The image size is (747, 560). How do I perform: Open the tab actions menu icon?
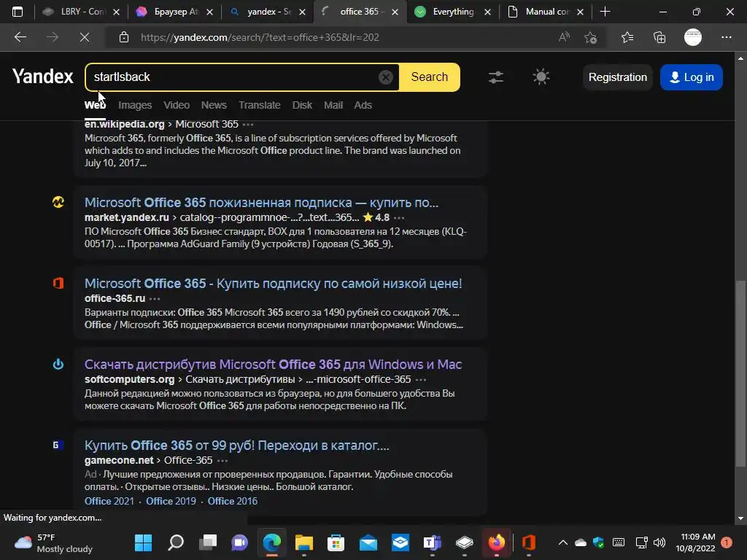[18, 12]
